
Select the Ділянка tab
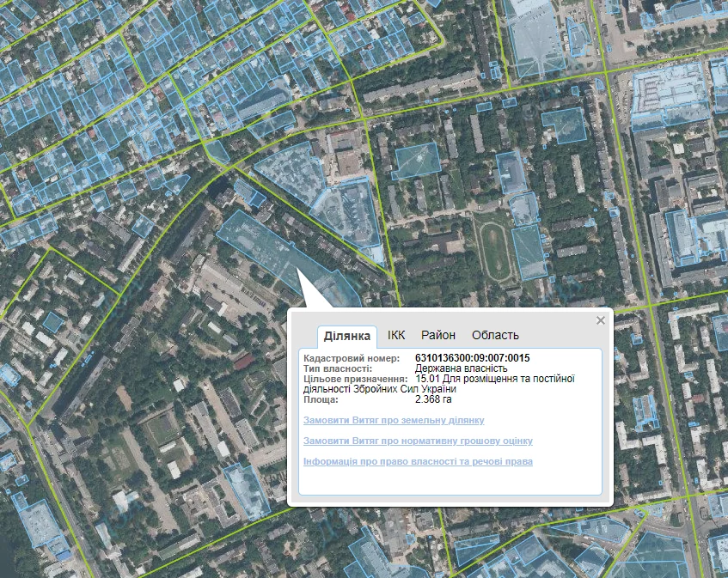[347, 337]
